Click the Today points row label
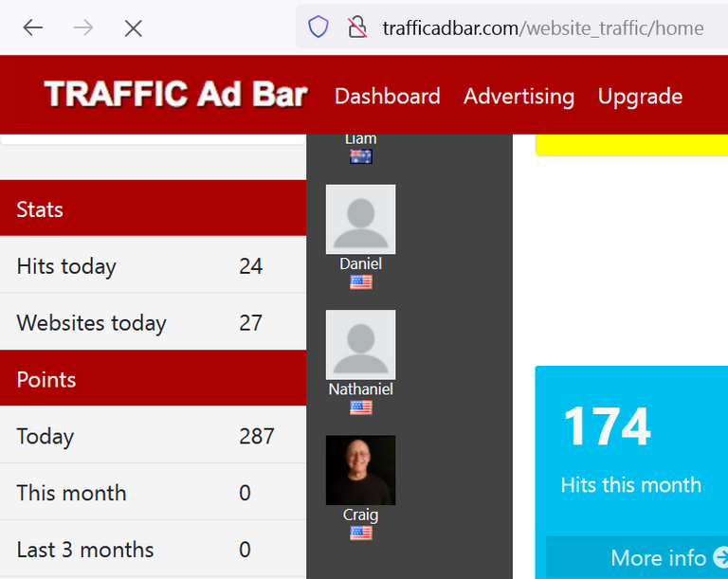728x579 pixels. point(45,437)
